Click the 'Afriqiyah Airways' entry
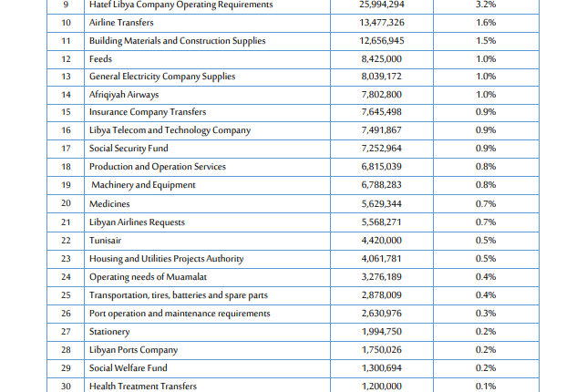 [x=124, y=95]
